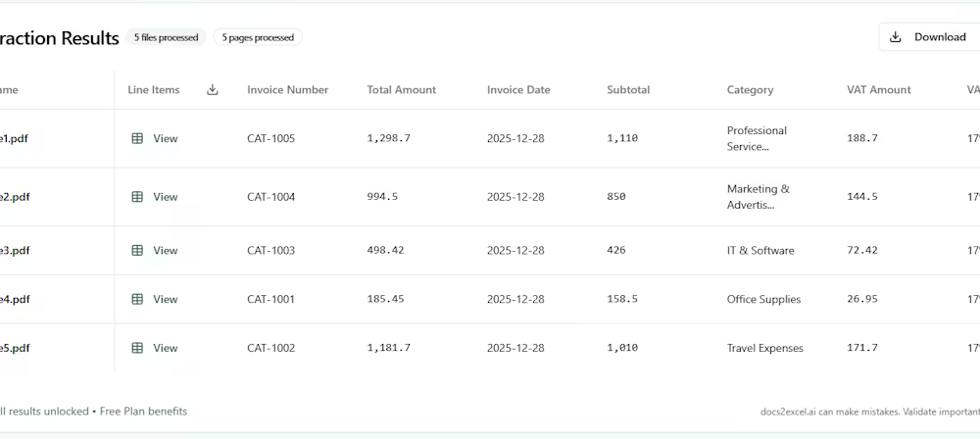Viewport: 980px width, 439px height.
Task: Click the table icon in the CAT-1003 row
Action: pos(137,251)
